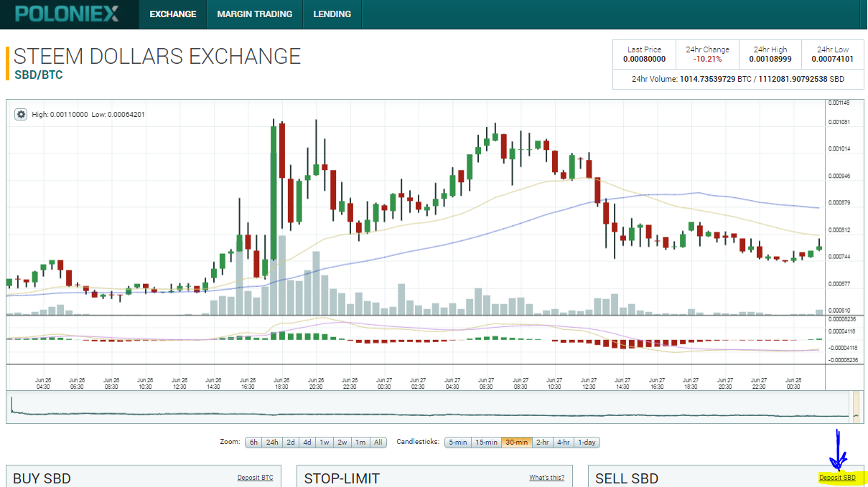Select 15-min candlesticks
The image size is (868, 487).
486,442
